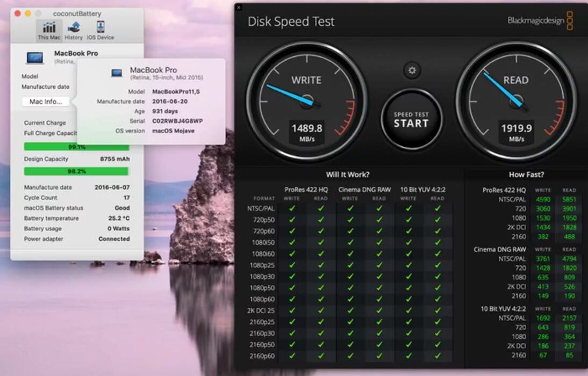Viewport: 588px width, 376px height.
Task: Select the 1080i50 format row label
Action: (263, 243)
